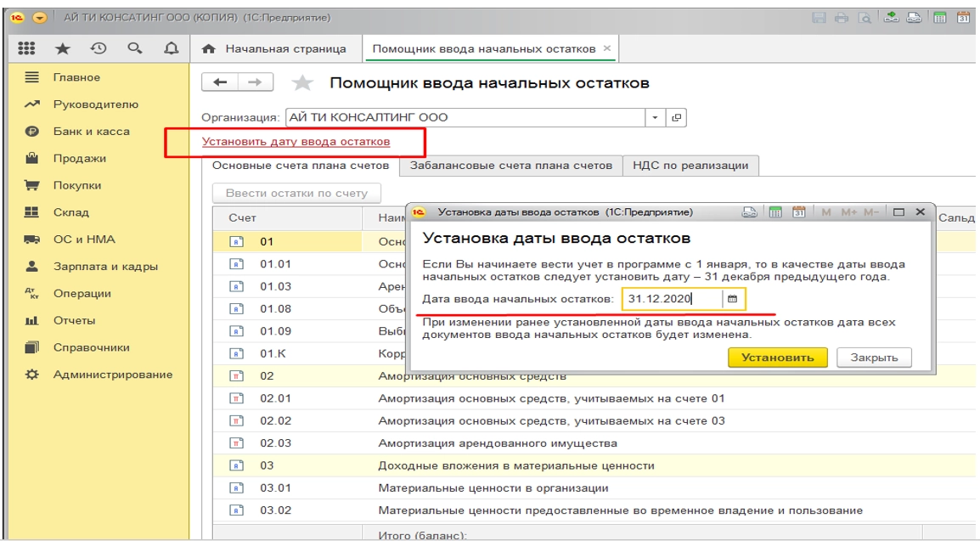The height and width of the screenshot is (541, 980).
Task: Close the Помощник ввода начальных остатков tab
Action: point(607,48)
